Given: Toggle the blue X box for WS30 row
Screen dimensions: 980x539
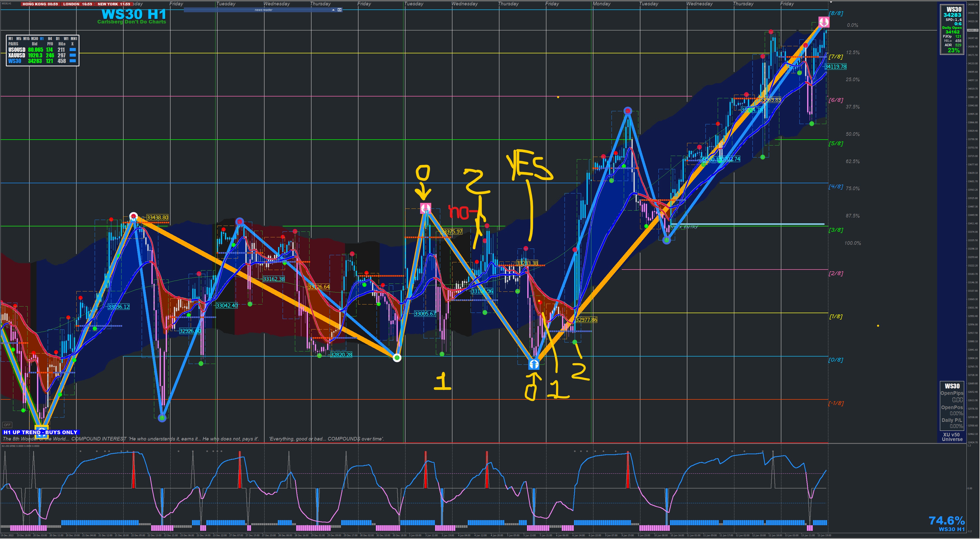Looking at the screenshot, I should [x=73, y=61].
